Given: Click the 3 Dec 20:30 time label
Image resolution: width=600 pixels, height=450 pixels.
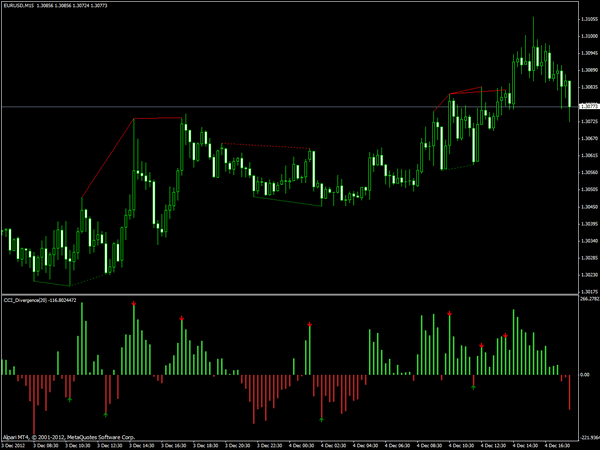Looking at the screenshot, I should (238, 446).
